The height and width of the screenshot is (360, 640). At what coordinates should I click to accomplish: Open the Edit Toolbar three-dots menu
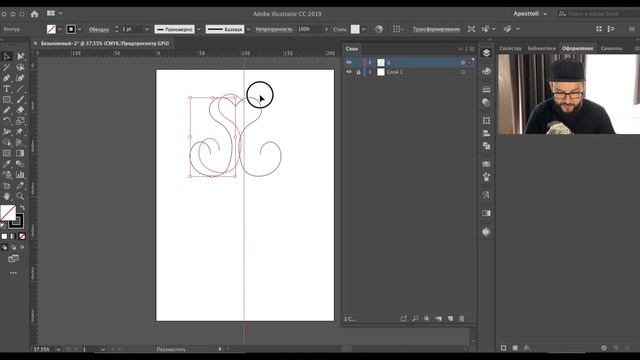tap(13, 273)
